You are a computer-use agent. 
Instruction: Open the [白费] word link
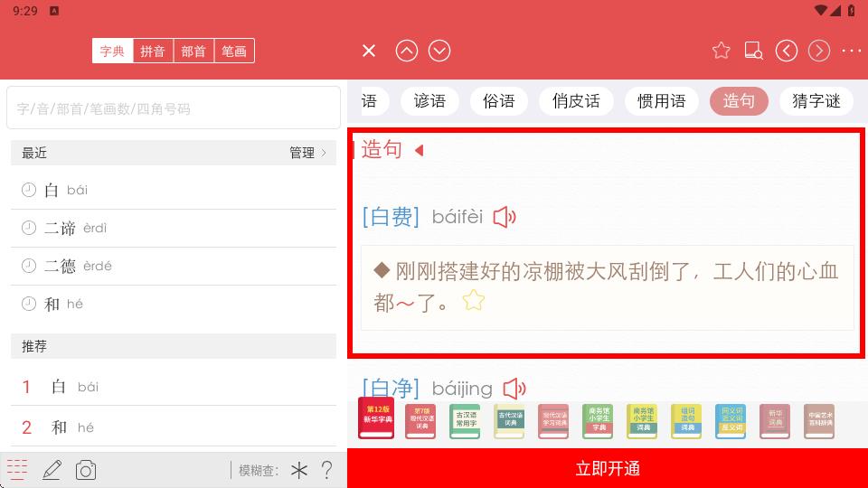[x=391, y=217]
